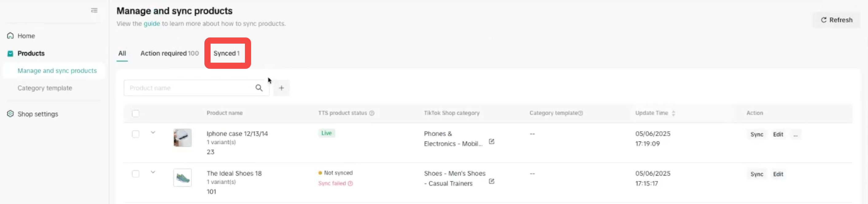The height and width of the screenshot is (204, 868).
Task: Expand The Ideal Shoes 18 variants
Action: [x=153, y=172]
